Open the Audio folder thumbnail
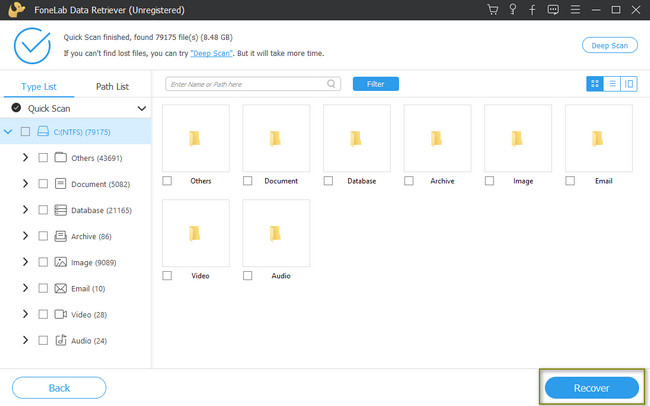The image size is (650, 406). (x=276, y=233)
